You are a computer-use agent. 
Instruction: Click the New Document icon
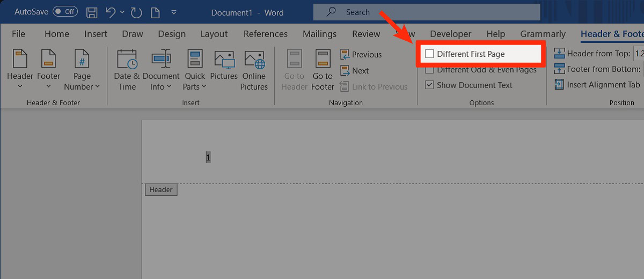155,12
